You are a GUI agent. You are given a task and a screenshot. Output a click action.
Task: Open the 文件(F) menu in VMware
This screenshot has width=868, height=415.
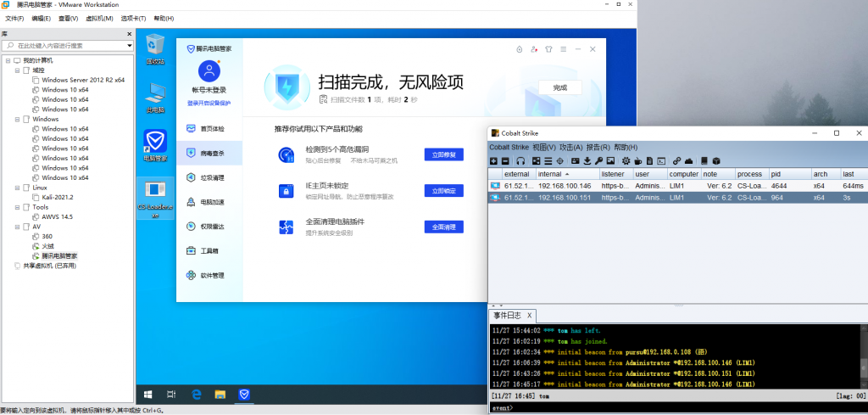(x=15, y=19)
